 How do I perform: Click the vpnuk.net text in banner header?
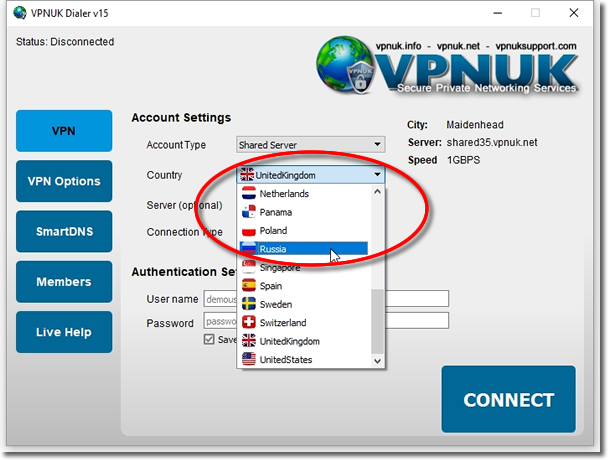(x=458, y=46)
